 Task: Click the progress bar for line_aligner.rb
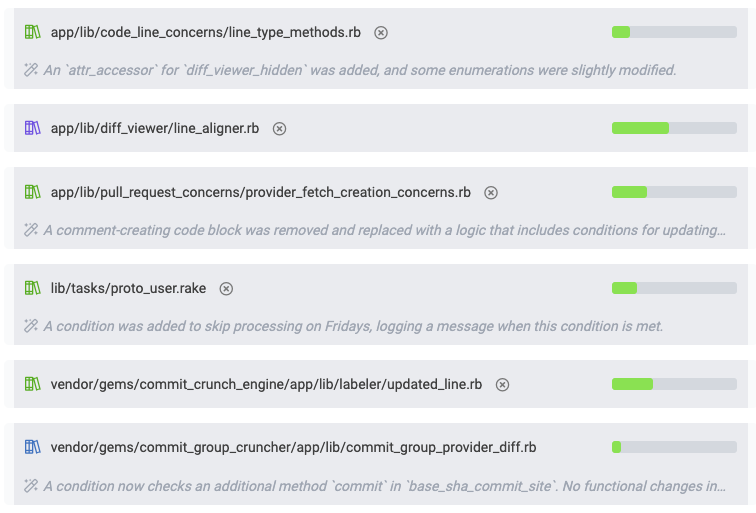tap(674, 128)
